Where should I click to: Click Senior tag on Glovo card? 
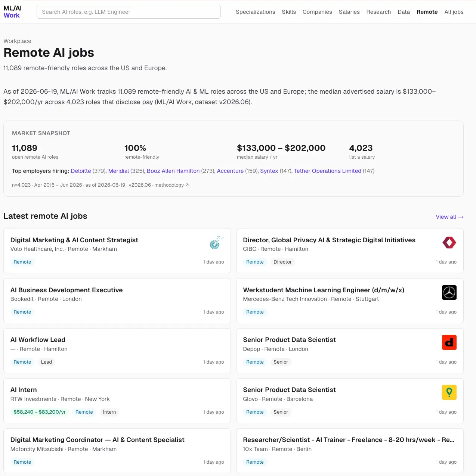(281, 412)
